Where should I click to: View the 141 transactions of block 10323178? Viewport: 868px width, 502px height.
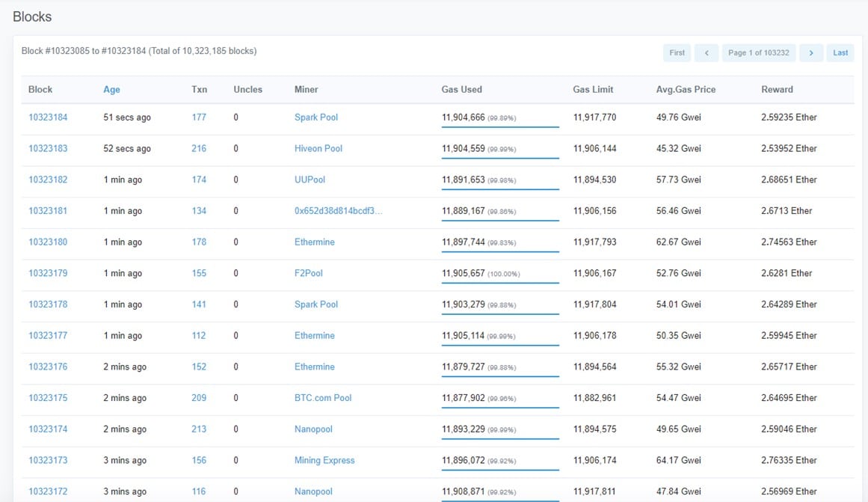click(199, 304)
